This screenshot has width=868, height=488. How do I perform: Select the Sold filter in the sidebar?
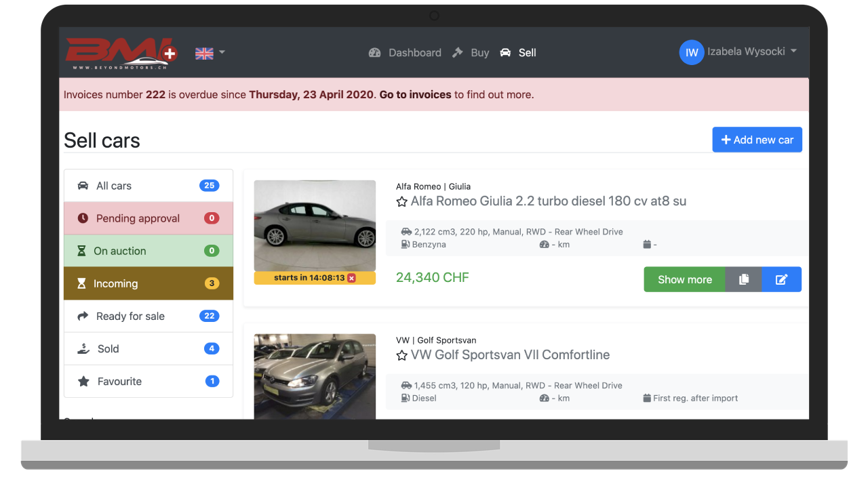coord(110,348)
